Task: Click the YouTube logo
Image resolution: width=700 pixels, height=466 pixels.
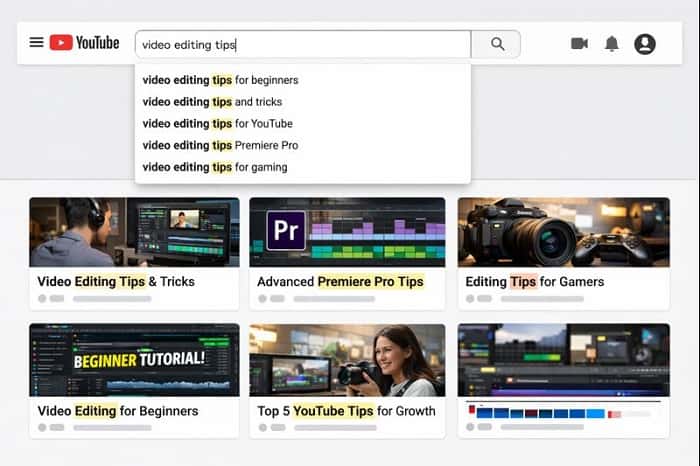Action: (84, 43)
